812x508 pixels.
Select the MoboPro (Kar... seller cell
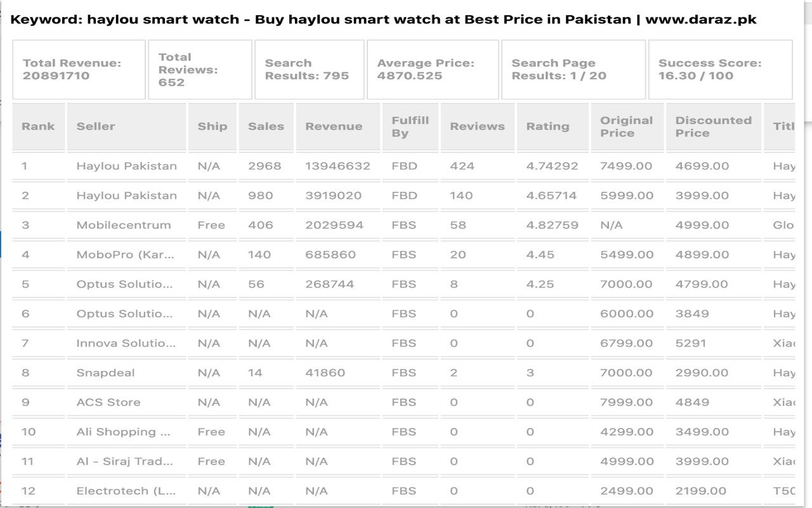point(126,255)
